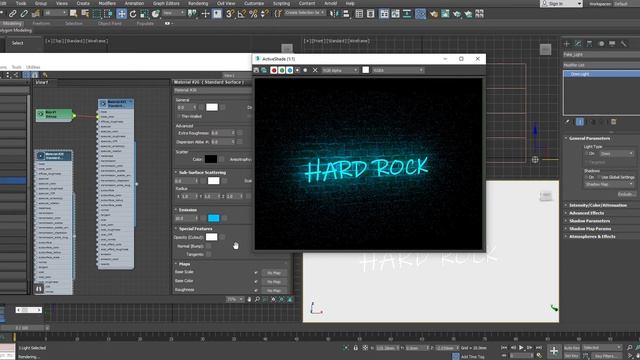The height and width of the screenshot is (360, 640).
Task: Toggle Thin-Walled checkbox in material
Action: 179,116
